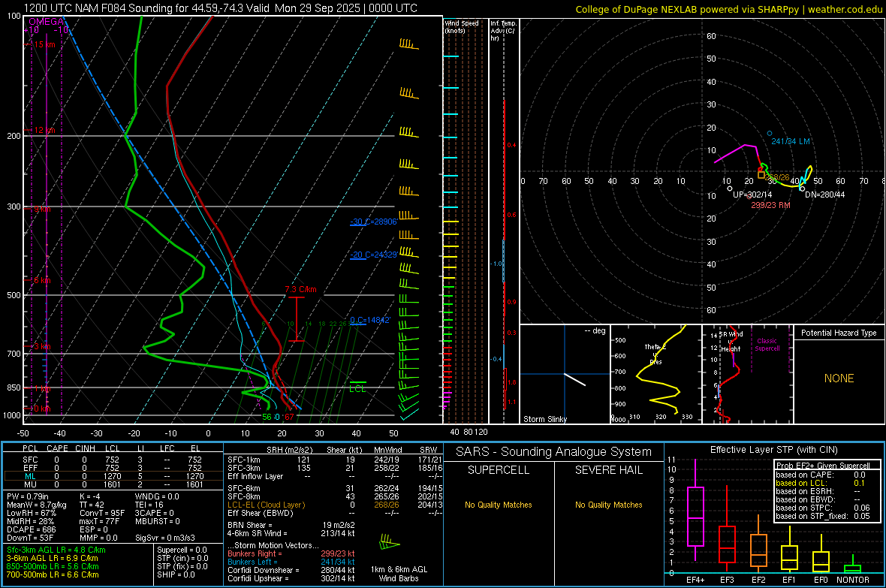Click the Supercell = 0.0 value

(182, 550)
